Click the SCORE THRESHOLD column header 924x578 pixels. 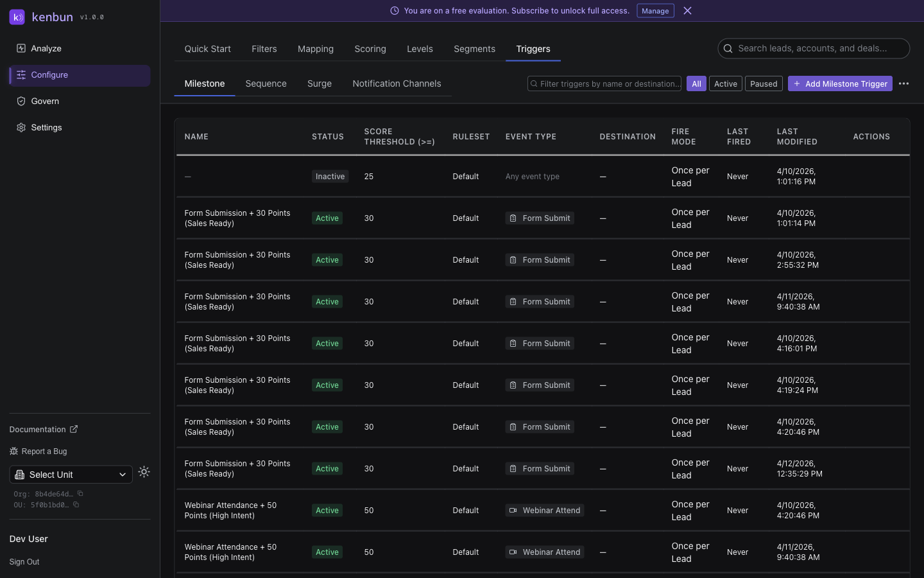pyautogui.click(x=399, y=137)
